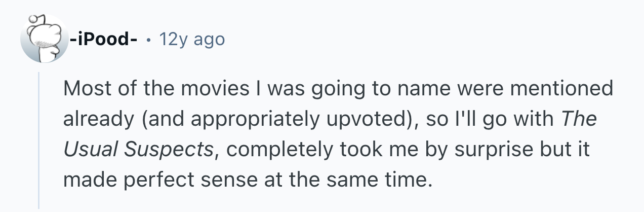Click the -iPood- user avatar
Image resolution: width=644 pixels, height=212 pixels.
click(45, 39)
